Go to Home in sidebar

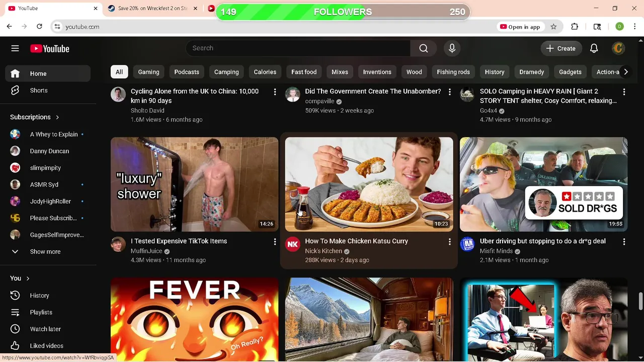(48, 73)
